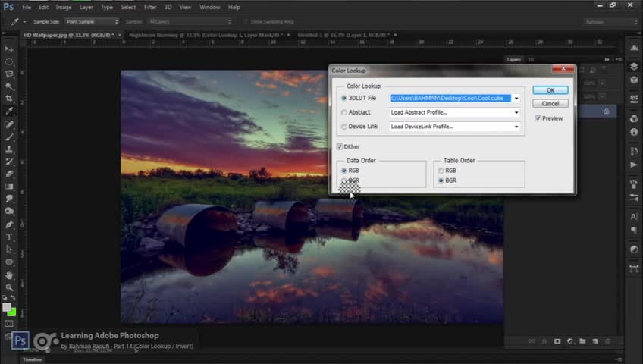Open the Filter menu
The height and width of the screenshot is (364, 643).
(149, 7)
